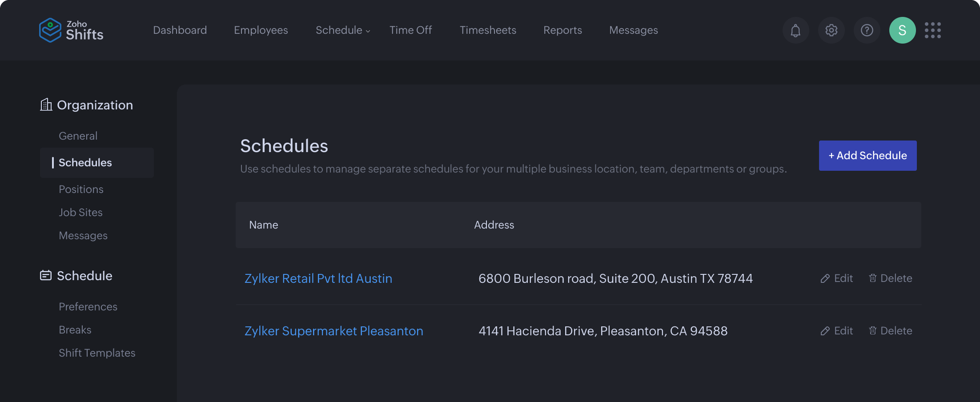Open the apps grid launcher
This screenshot has height=402, width=980.
[933, 30]
